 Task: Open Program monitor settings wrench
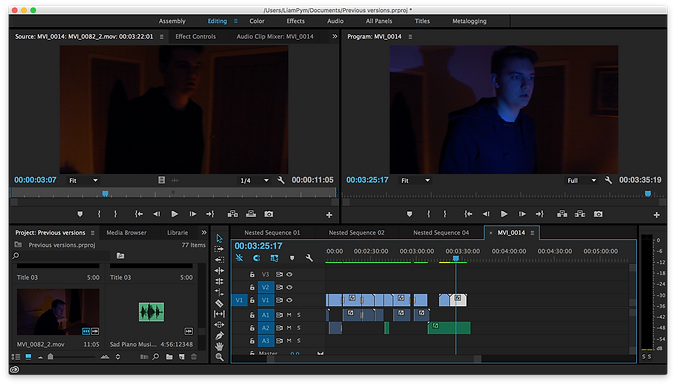(x=608, y=180)
